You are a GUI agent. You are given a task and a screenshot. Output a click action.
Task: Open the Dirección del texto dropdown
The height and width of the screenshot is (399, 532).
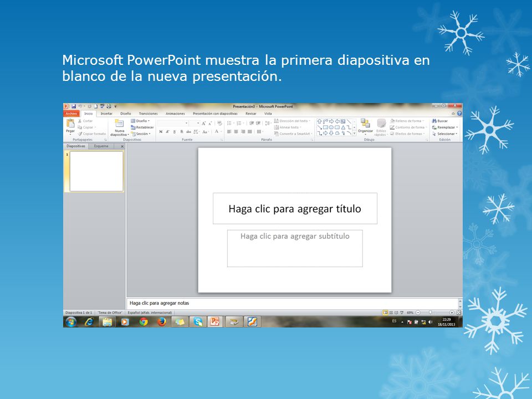pyautogui.click(x=292, y=121)
